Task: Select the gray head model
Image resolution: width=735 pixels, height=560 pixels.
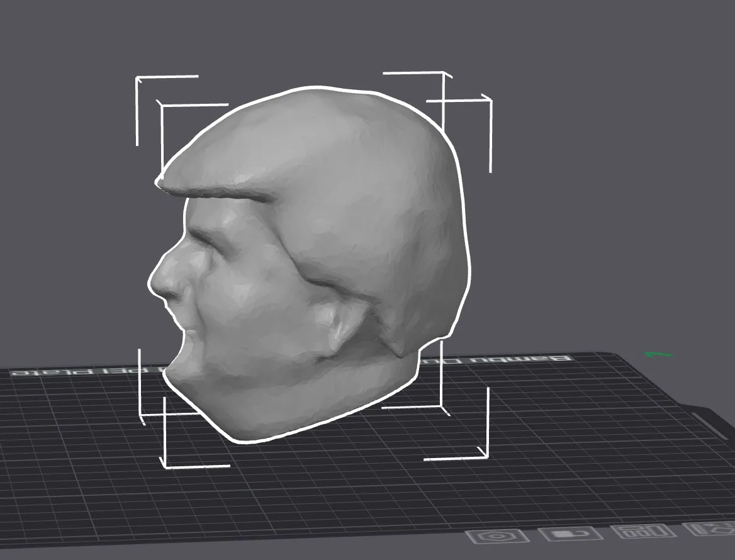Action: 310,262
